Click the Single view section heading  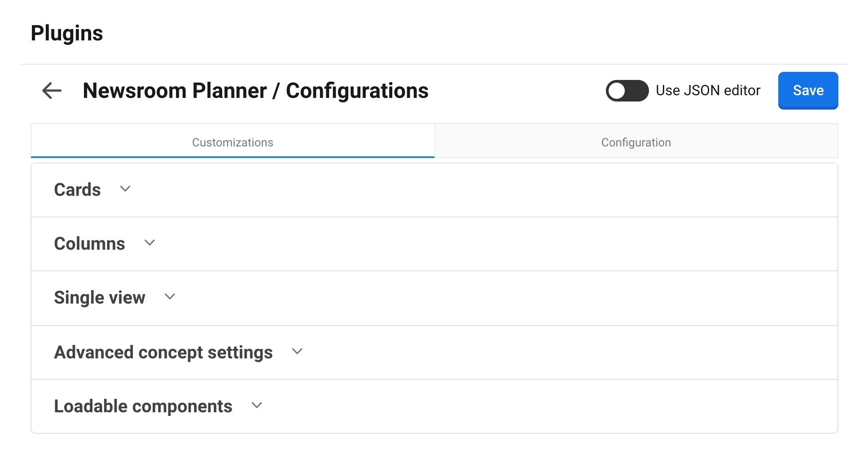[100, 298]
